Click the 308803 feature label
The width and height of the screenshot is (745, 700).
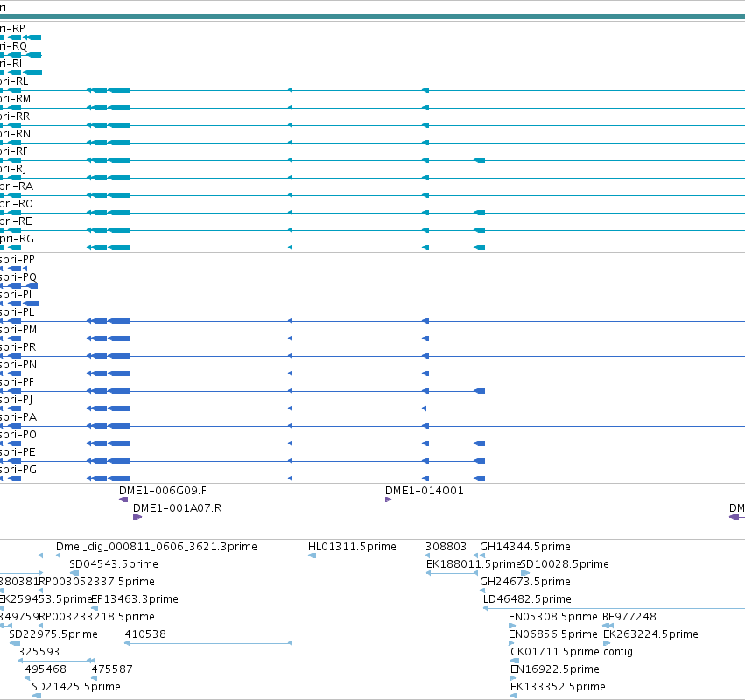click(446, 547)
